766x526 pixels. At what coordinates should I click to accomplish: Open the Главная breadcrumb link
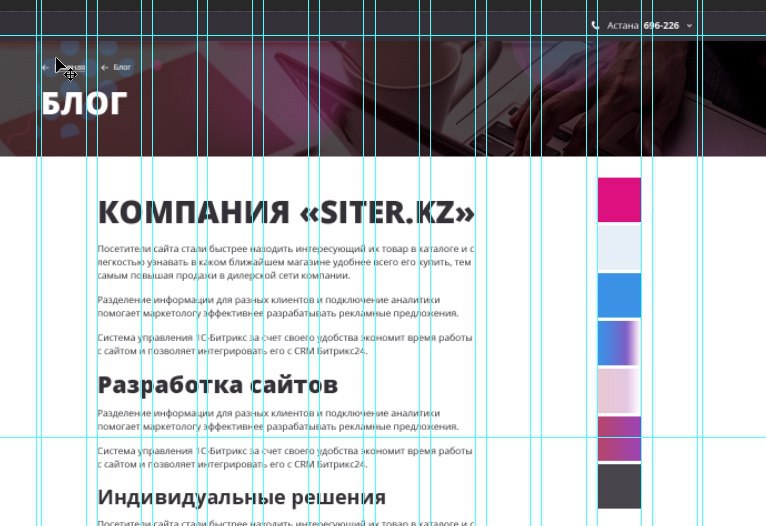point(68,67)
